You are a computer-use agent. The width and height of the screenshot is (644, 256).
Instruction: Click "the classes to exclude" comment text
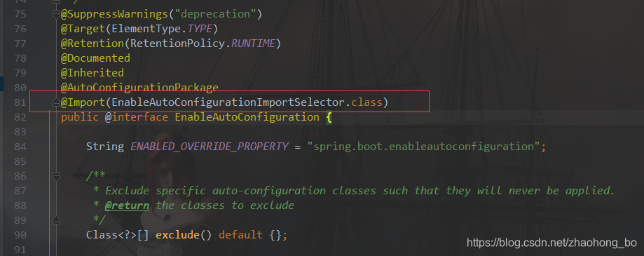(225, 206)
